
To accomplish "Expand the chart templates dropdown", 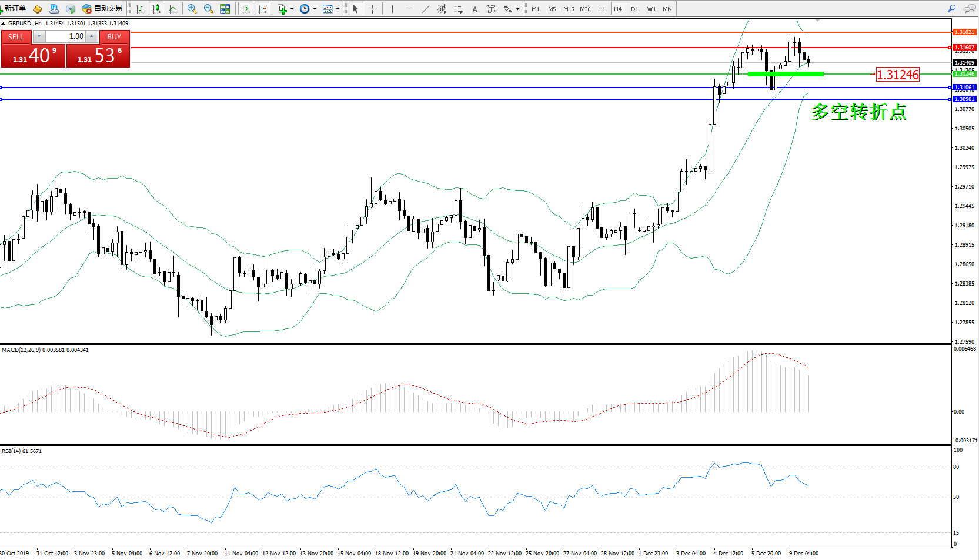I will coord(338,9).
